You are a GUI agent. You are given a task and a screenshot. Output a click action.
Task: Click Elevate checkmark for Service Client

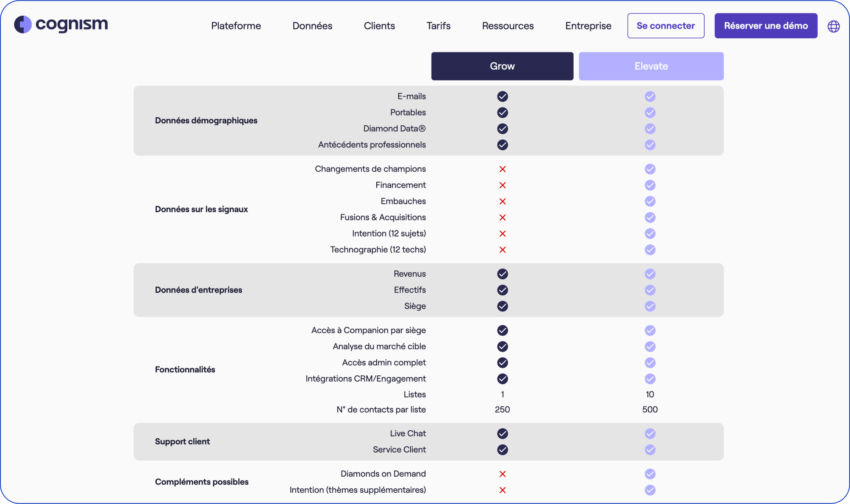coord(650,450)
